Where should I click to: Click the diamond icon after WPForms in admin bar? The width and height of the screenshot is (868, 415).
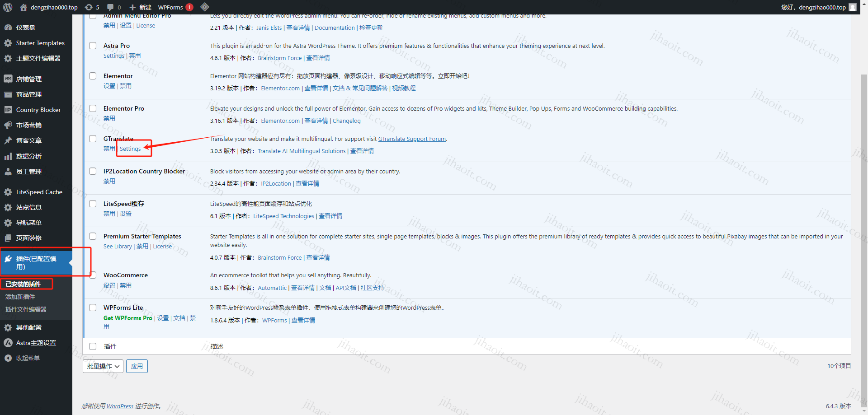click(205, 7)
